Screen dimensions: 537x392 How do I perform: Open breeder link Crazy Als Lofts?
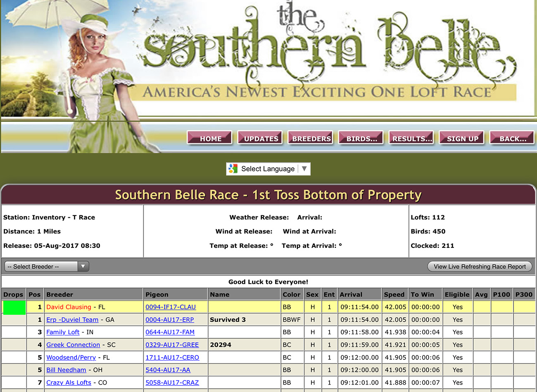point(69,383)
